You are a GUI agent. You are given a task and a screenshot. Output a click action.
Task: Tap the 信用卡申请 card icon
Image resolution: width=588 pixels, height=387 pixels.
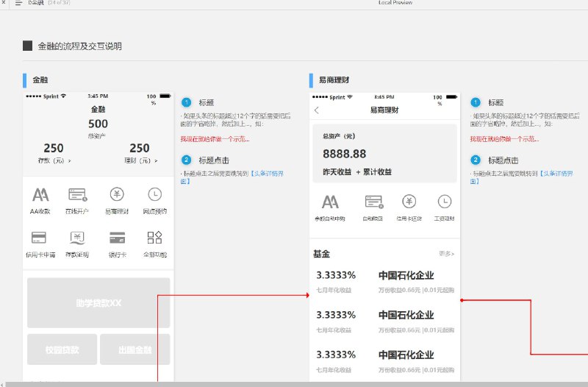[39, 238]
